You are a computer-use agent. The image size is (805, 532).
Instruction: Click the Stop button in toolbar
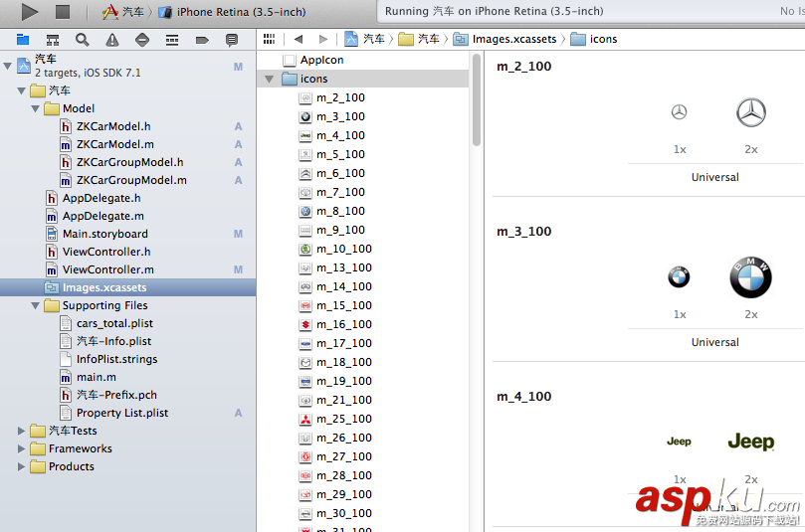pos(63,12)
